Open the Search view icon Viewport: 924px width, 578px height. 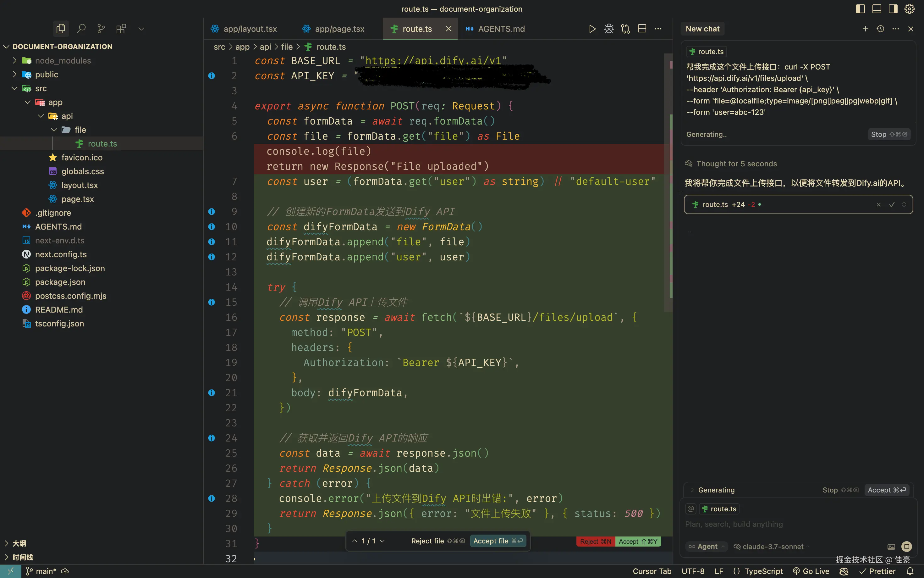click(81, 29)
